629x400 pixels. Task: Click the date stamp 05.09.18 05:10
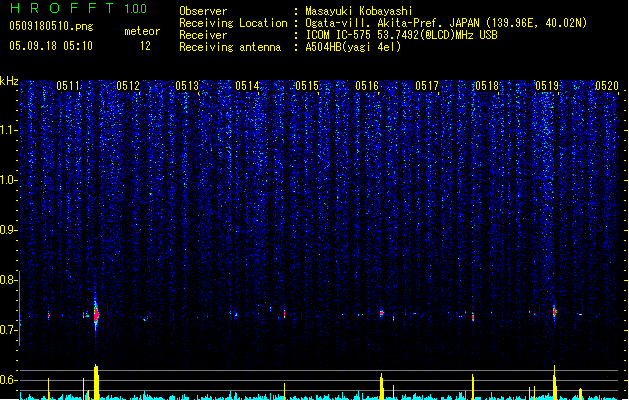pyautogui.click(x=51, y=46)
